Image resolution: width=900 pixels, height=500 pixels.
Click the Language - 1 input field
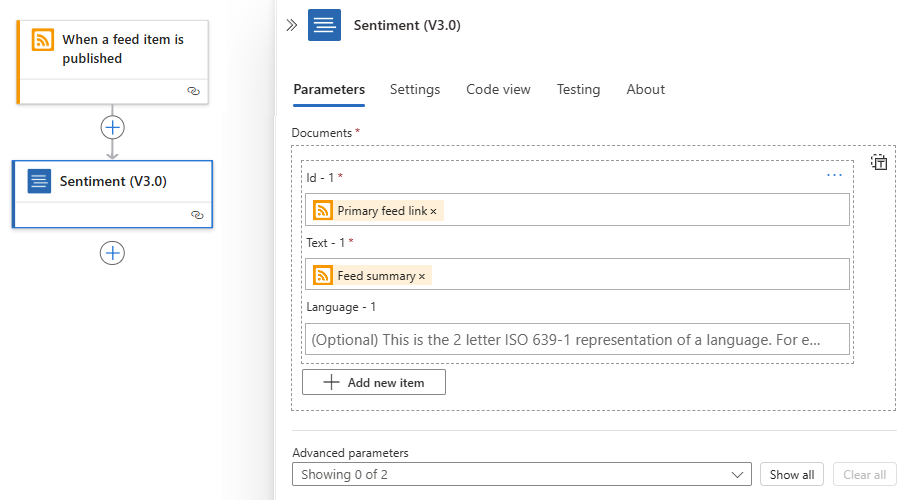pyautogui.click(x=577, y=339)
